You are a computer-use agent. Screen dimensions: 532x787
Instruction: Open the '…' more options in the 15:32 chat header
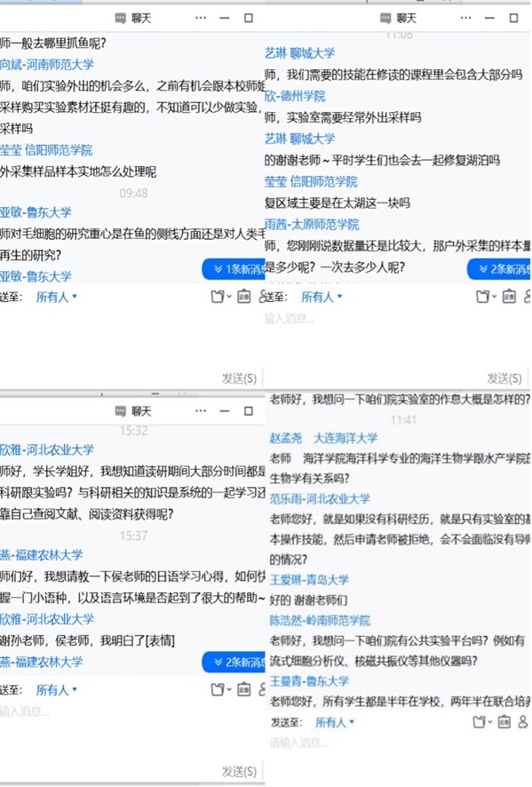201,411
